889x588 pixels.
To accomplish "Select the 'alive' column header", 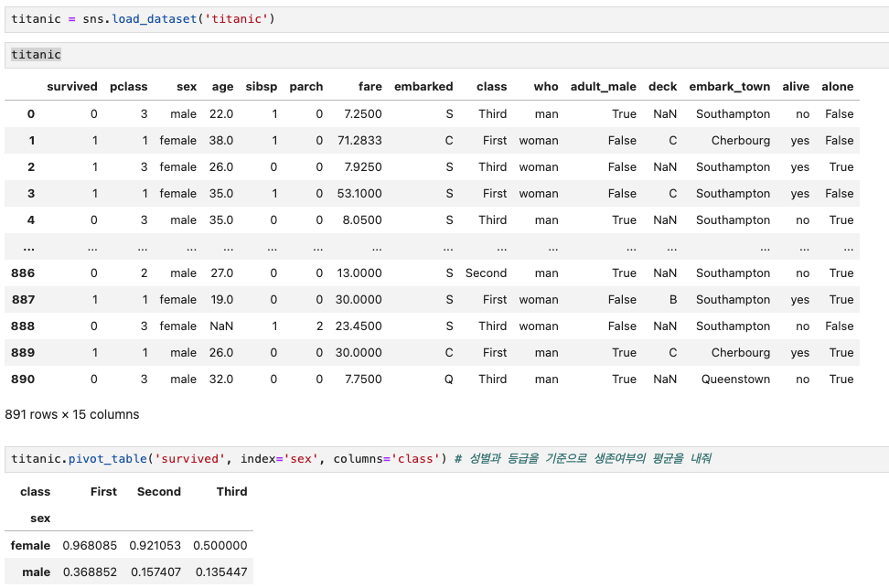I will (x=796, y=87).
